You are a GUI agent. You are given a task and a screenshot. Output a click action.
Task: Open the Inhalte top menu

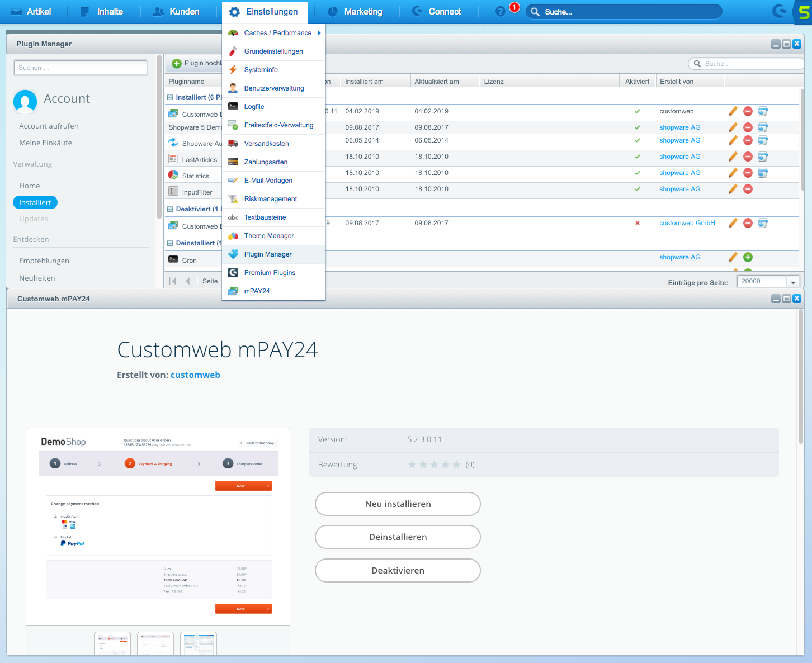(x=102, y=12)
